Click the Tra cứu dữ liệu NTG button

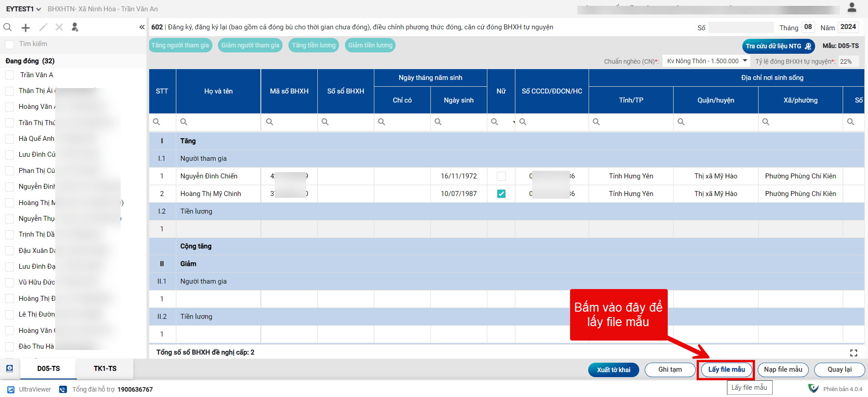click(x=778, y=46)
